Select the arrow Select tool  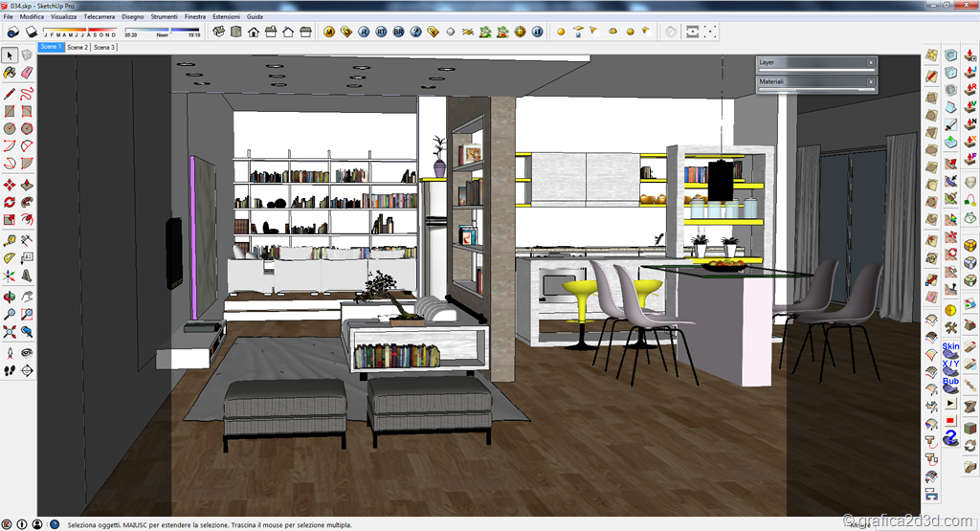click(x=10, y=55)
